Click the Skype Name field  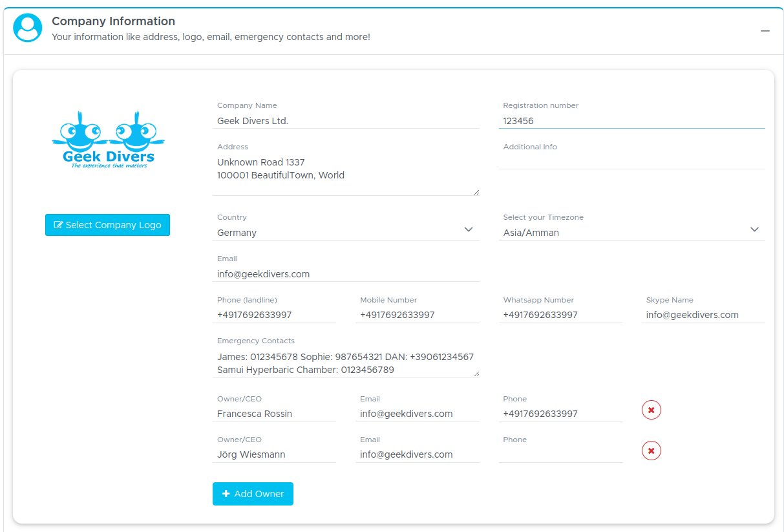(703, 315)
